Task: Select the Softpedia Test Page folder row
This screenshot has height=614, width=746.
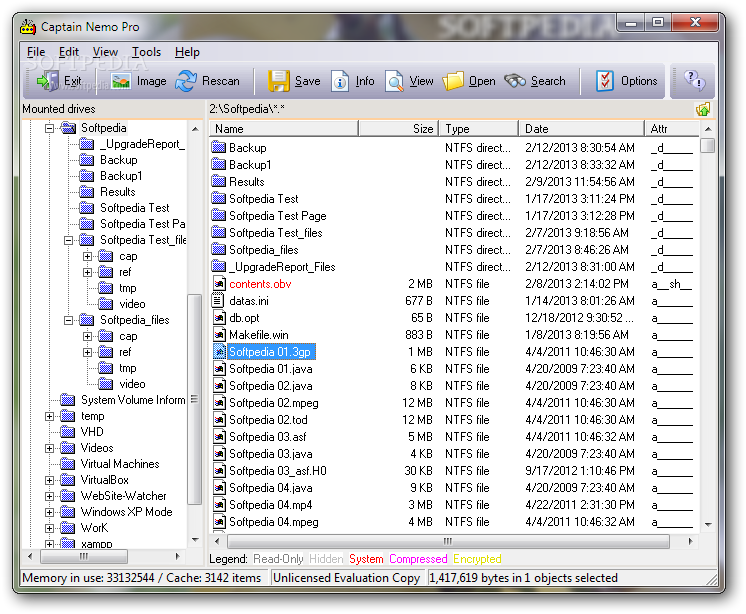Action: [x=452, y=216]
